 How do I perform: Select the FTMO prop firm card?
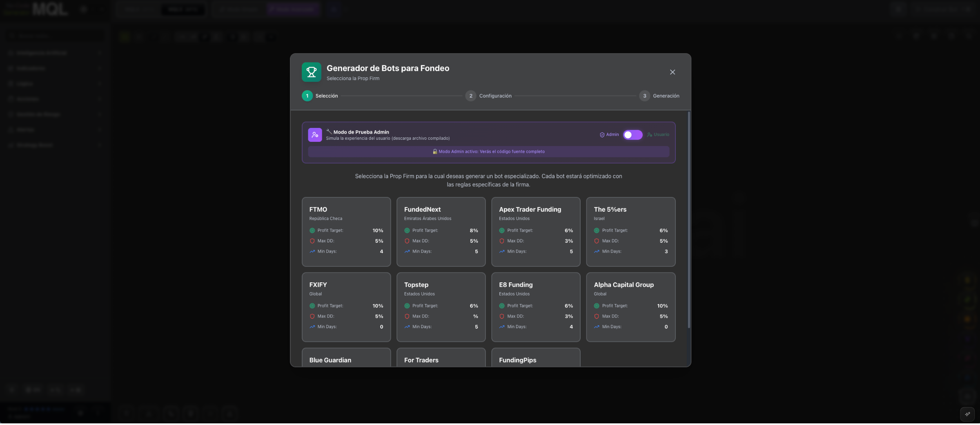click(x=346, y=231)
